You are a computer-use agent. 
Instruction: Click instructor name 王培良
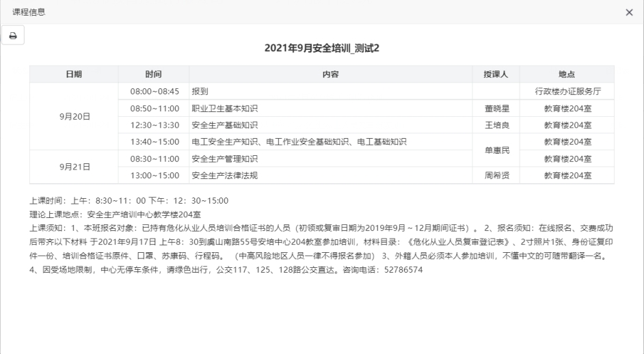[496, 125]
